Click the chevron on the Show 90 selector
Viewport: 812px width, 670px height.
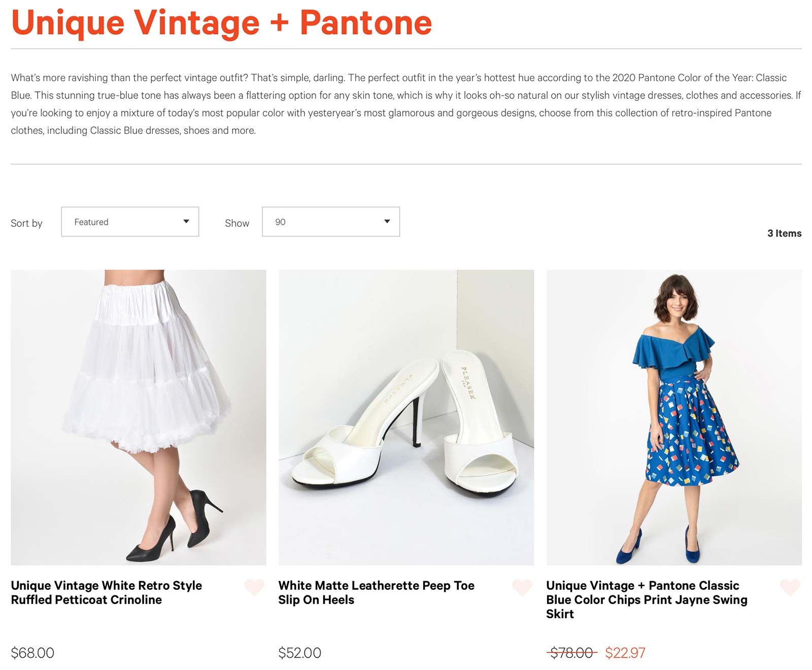click(387, 222)
